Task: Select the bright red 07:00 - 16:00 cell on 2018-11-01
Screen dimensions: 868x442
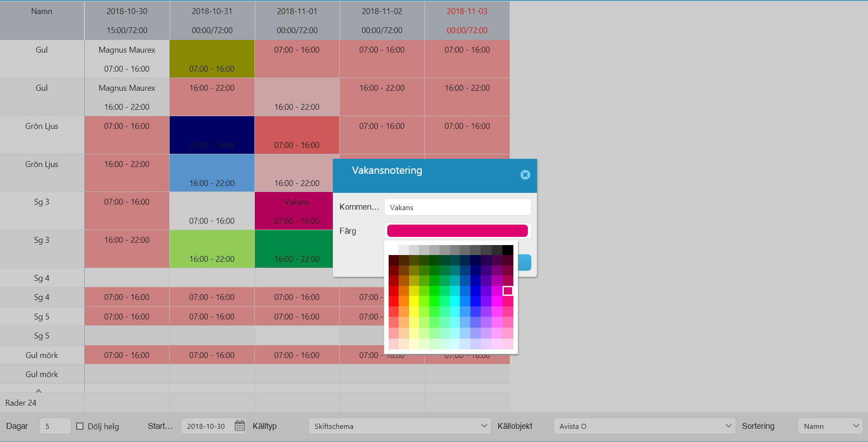Action: pos(297,135)
